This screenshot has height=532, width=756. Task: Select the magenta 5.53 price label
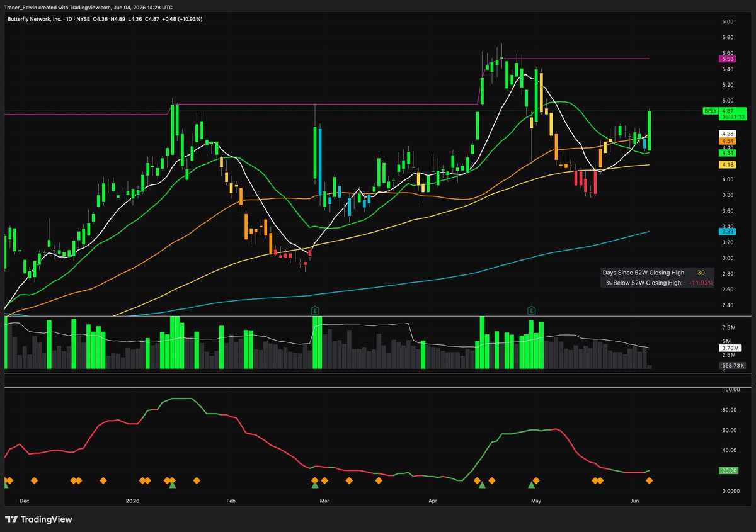(x=728, y=59)
